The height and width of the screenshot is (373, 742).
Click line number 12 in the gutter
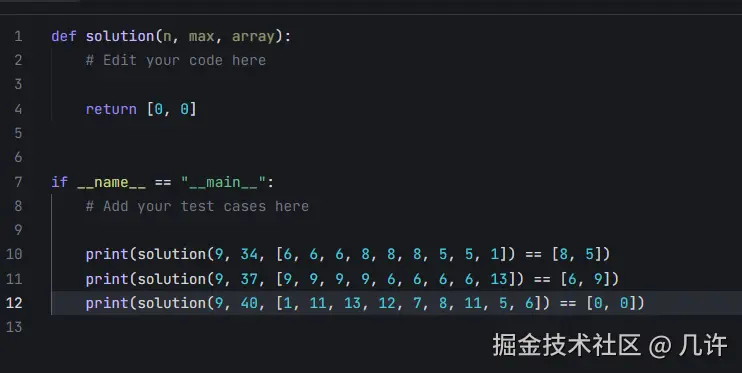[x=14, y=303]
